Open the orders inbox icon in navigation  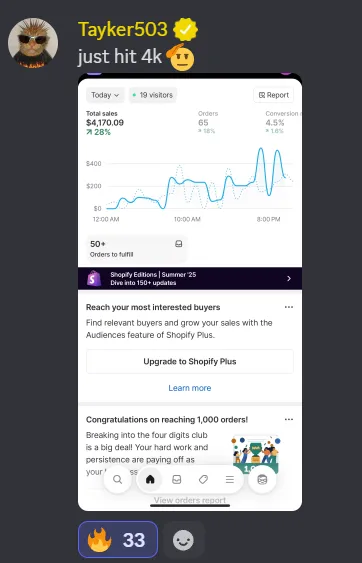click(177, 479)
